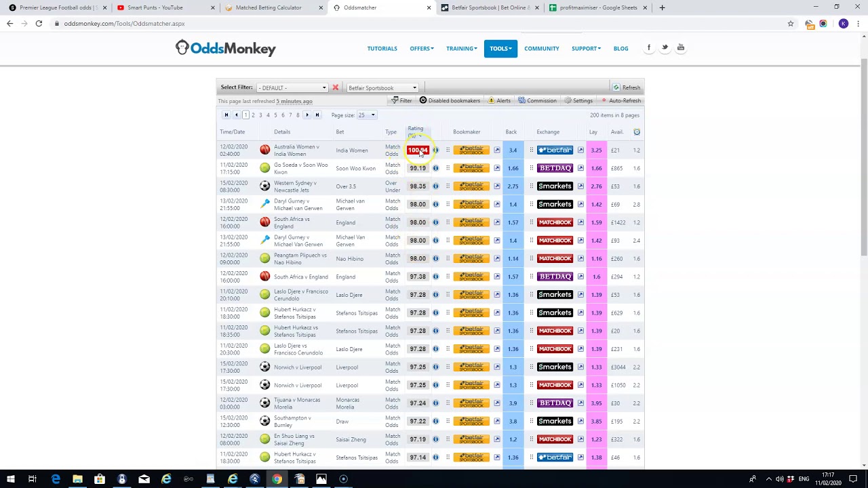Bookmark this page with the star icon
868x488 pixels.
click(x=791, y=24)
